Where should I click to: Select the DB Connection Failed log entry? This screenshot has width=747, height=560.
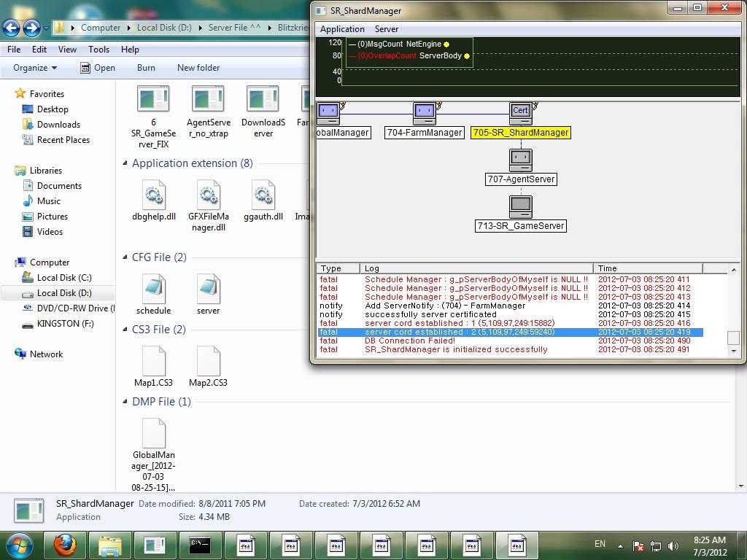(410, 341)
